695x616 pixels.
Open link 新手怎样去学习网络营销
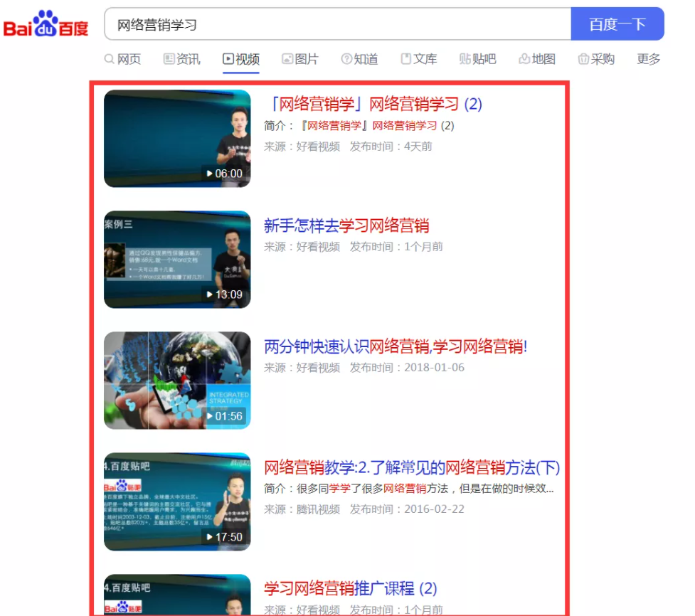(x=346, y=225)
